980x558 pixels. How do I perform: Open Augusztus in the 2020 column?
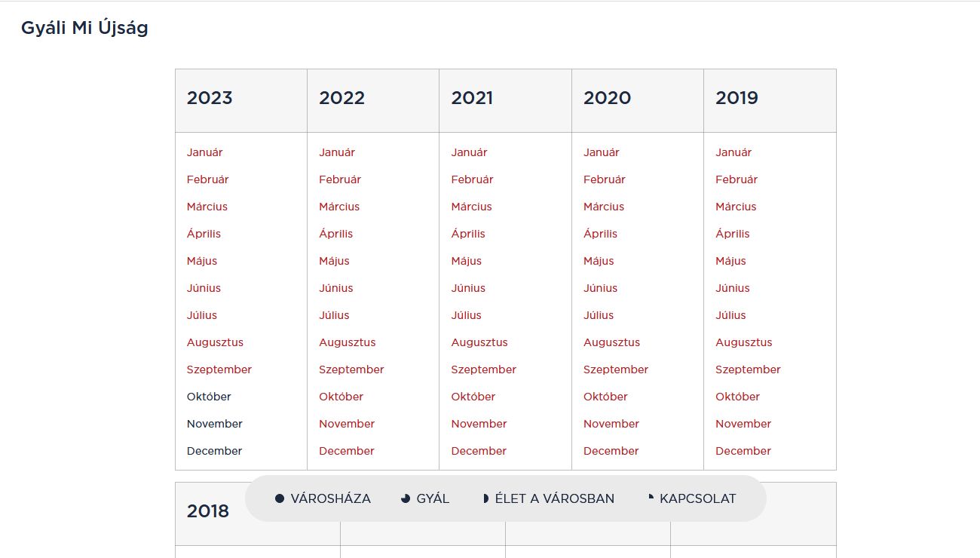tap(611, 342)
